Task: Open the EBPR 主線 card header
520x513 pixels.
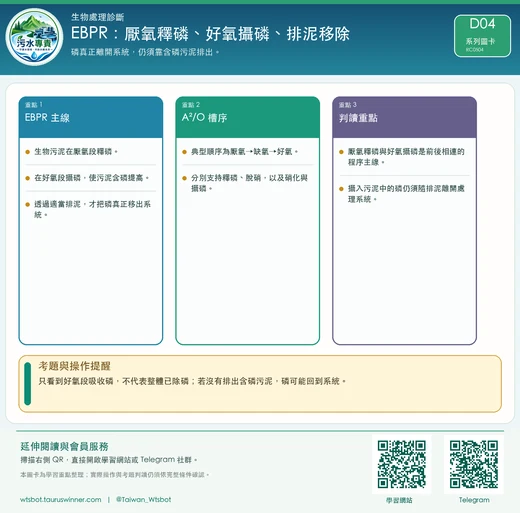Action: click(91, 117)
